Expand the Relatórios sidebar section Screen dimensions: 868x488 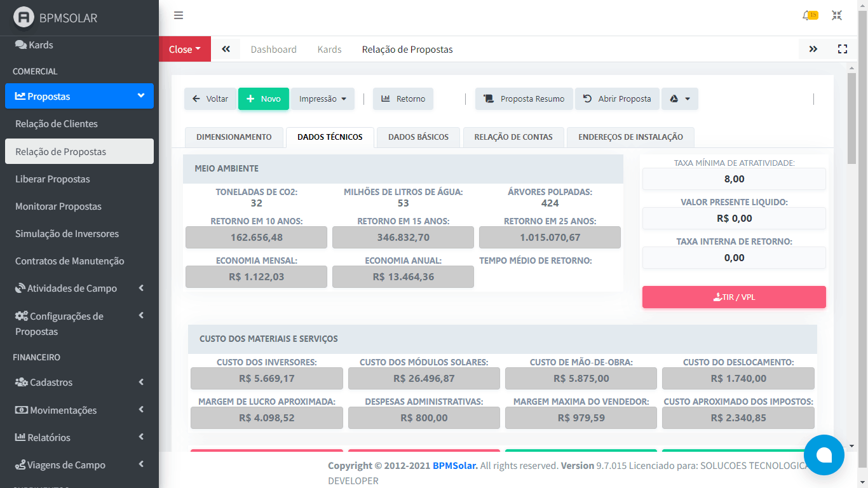(79, 438)
